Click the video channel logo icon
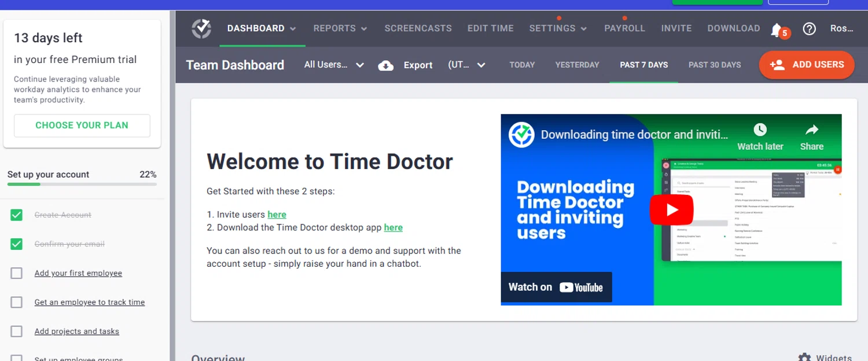 521,135
